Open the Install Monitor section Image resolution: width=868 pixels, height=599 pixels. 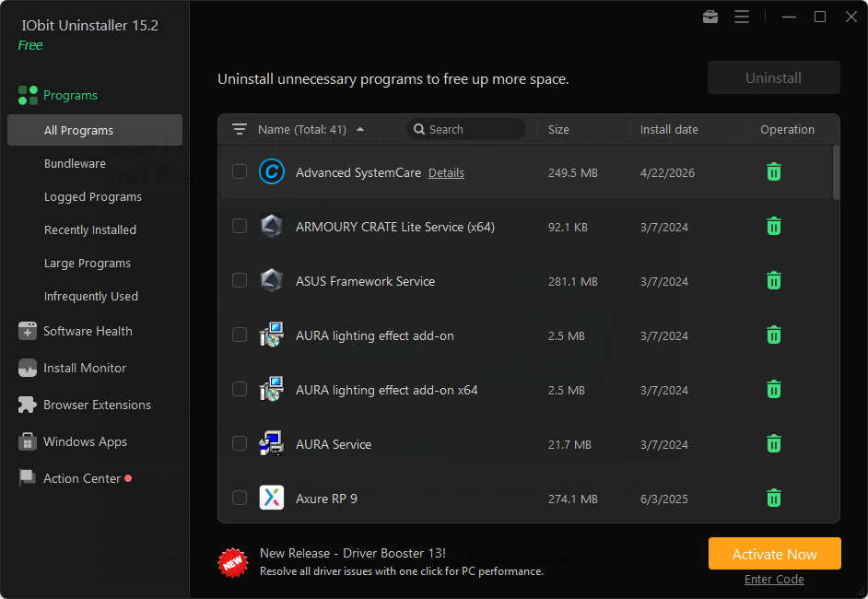click(x=85, y=368)
